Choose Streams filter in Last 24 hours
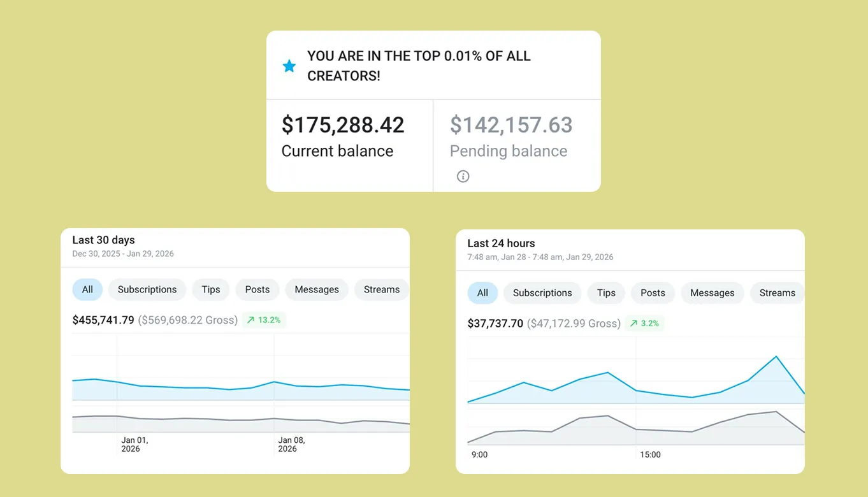The image size is (868, 497). [777, 293]
